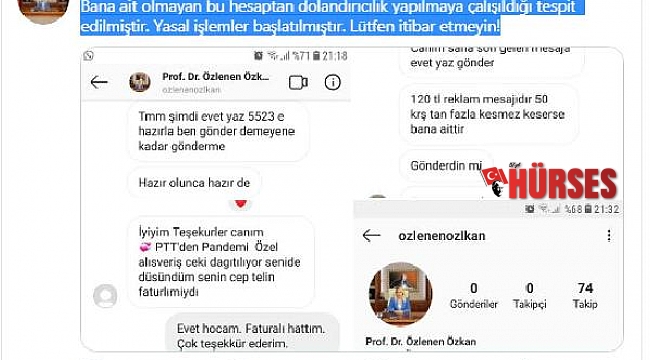
Task: Click the 21:18 status bar clock
Action: (335, 56)
